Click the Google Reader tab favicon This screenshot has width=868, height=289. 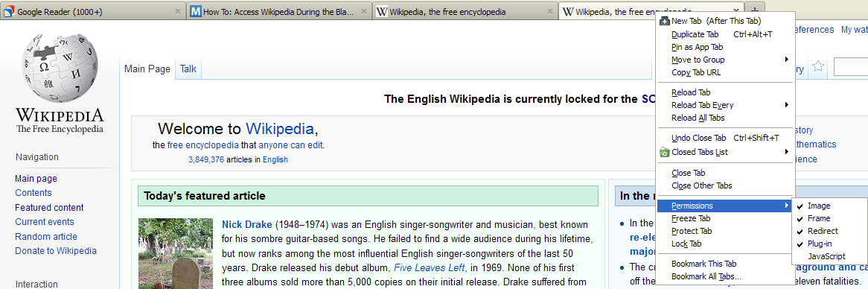point(9,12)
